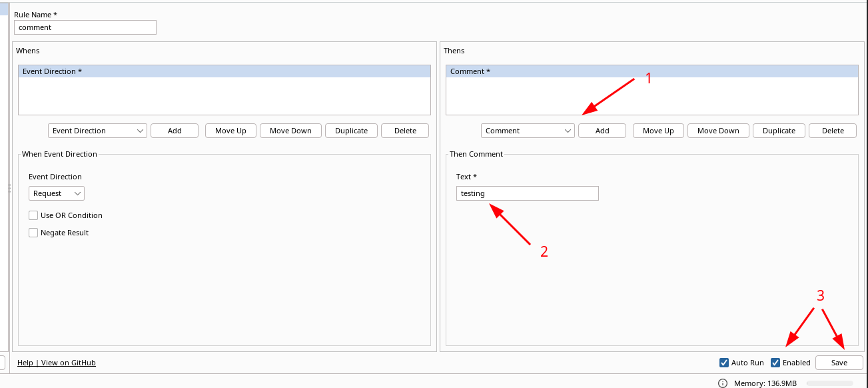Image resolution: width=868 pixels, height=388 pixels.
Task: Click the Text field containing testing
Action: 527,193
